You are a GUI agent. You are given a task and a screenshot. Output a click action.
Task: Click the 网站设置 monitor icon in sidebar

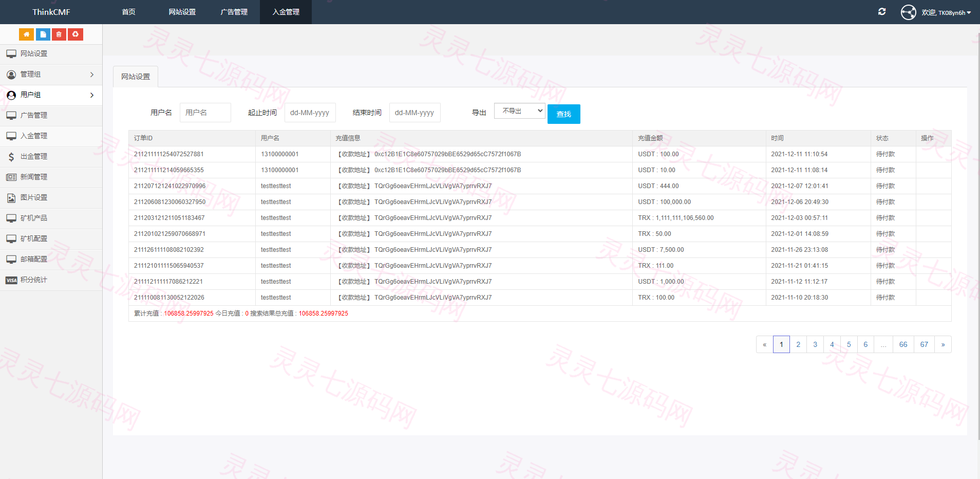pos(11,54)
